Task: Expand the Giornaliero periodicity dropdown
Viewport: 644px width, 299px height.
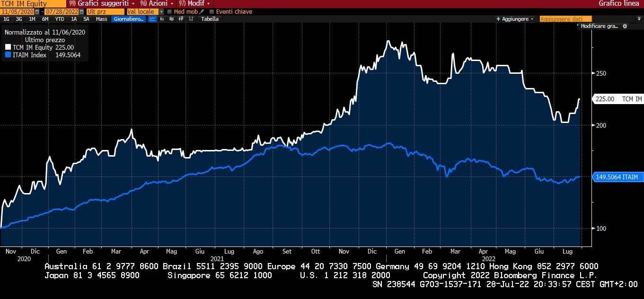Action: click(x=129, y=19)
